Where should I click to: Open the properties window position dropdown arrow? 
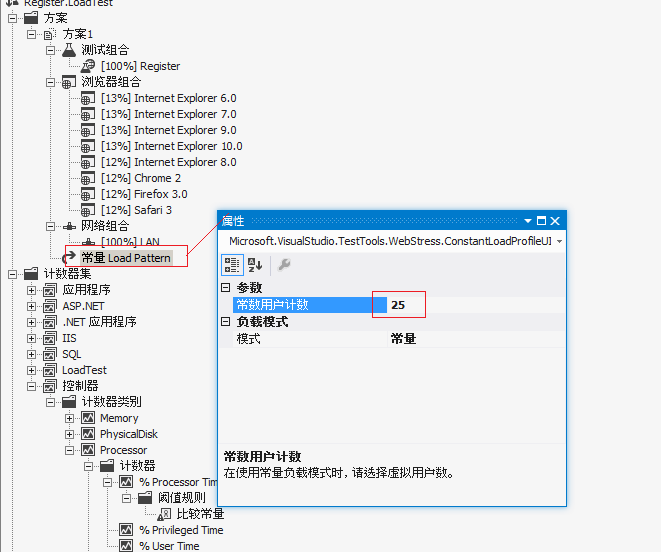coord(528,221)
